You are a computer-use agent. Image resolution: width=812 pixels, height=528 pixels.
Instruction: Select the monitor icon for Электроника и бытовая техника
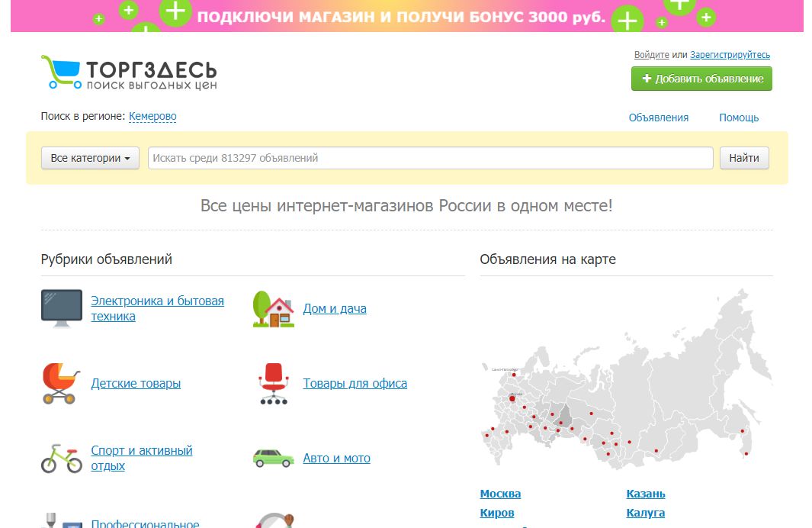63,307
